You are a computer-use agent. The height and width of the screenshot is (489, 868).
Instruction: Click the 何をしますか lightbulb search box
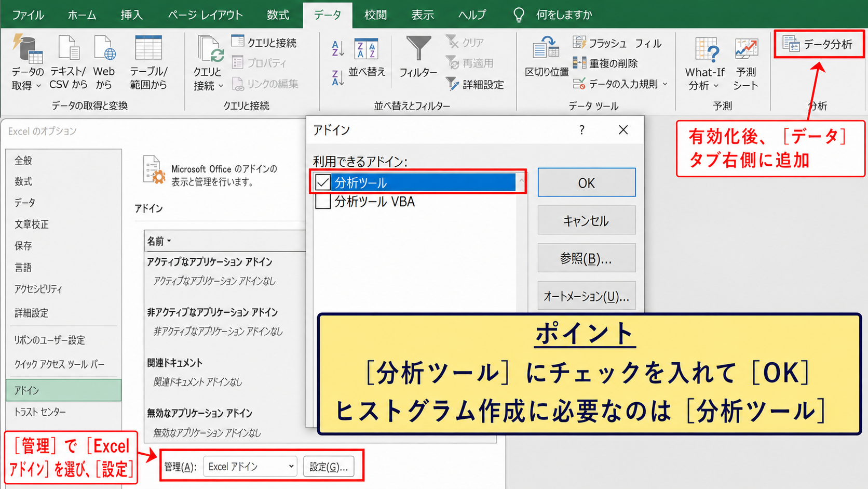coord(553,15)
